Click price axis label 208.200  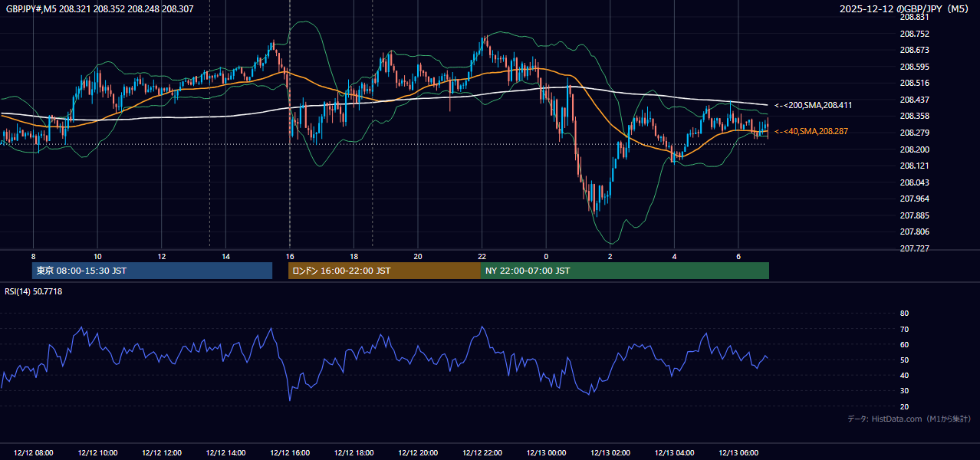coord(914,149)
